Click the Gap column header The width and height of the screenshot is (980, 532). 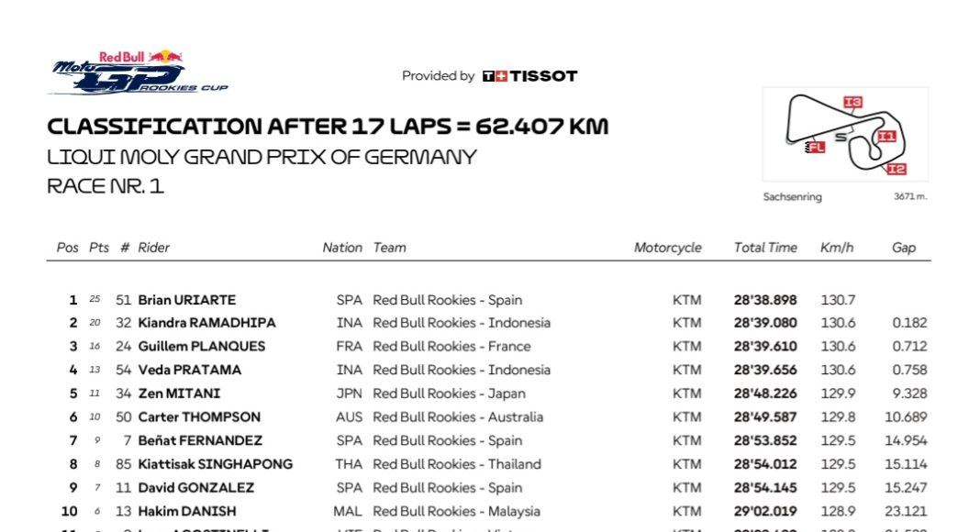(x=903, y=248)
